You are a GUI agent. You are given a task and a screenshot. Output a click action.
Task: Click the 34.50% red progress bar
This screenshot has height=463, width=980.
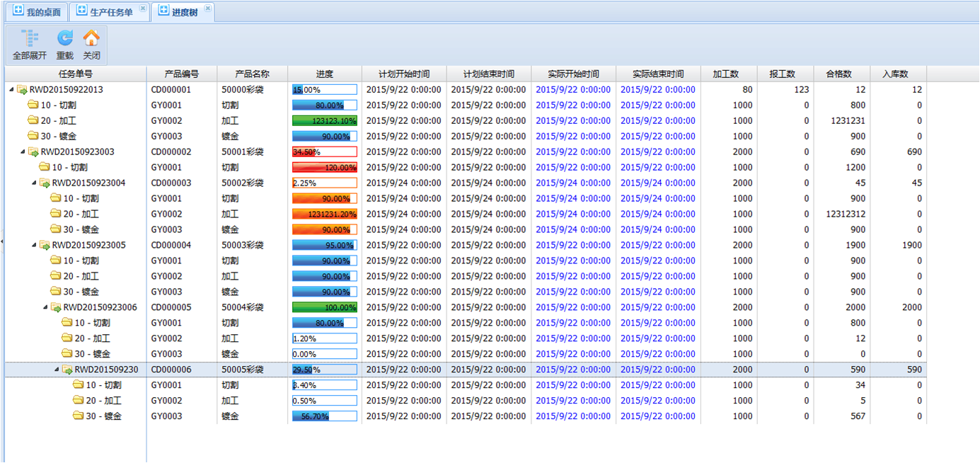tap(325, 152)
